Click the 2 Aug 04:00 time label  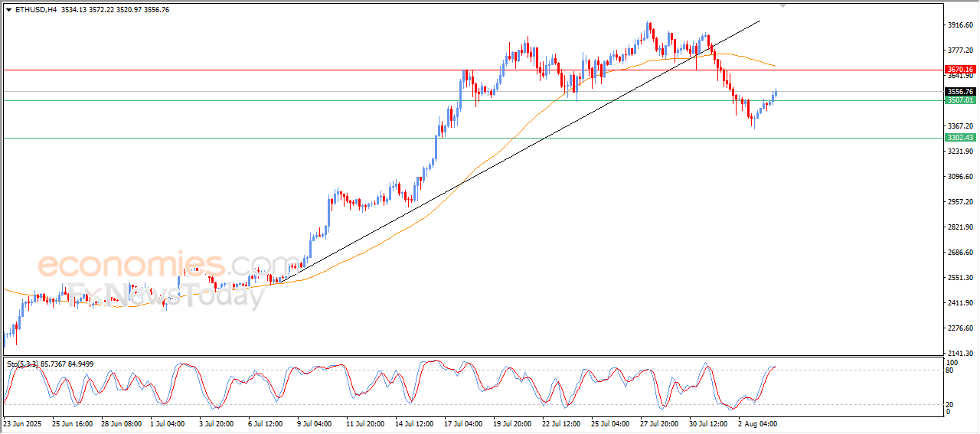coord(757,423)
